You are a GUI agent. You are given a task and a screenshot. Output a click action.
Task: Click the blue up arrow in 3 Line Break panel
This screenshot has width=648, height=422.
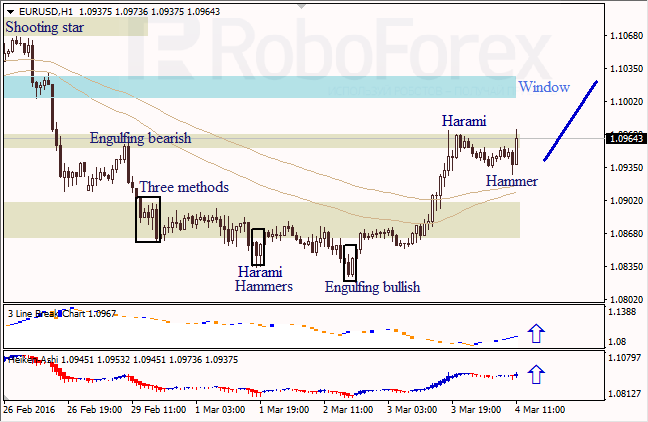(x=536, y=334)
